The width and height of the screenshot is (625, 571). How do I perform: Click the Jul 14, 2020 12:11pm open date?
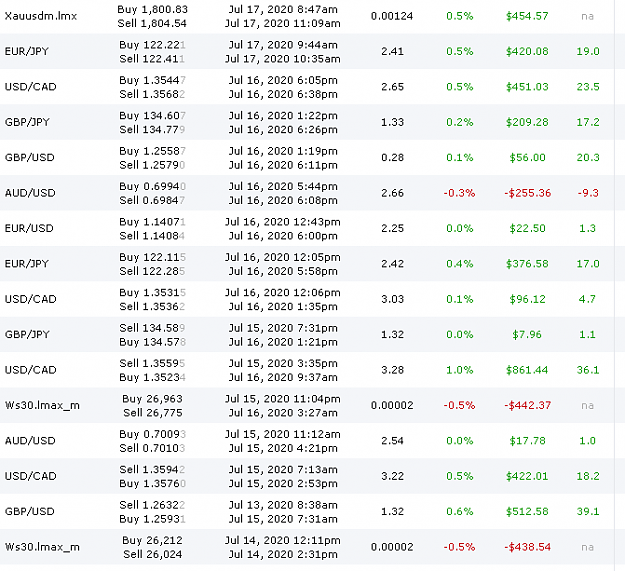tap(283, 540)
